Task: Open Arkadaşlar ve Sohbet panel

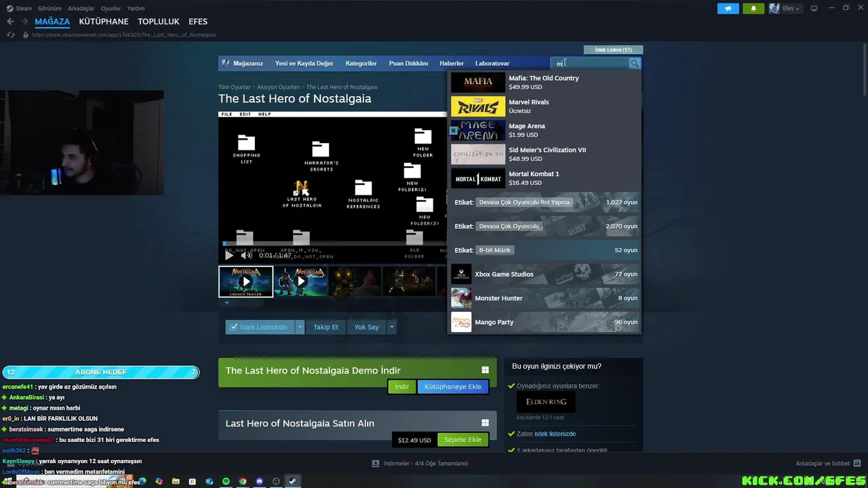Action: click(x=829, y=464)
